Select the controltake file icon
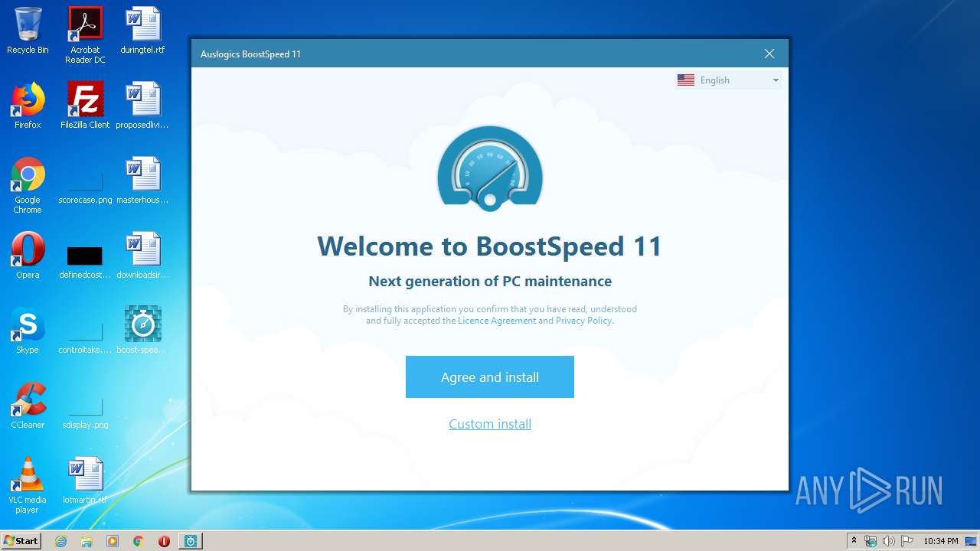The image size is (980, 551). tap(85, 337)
